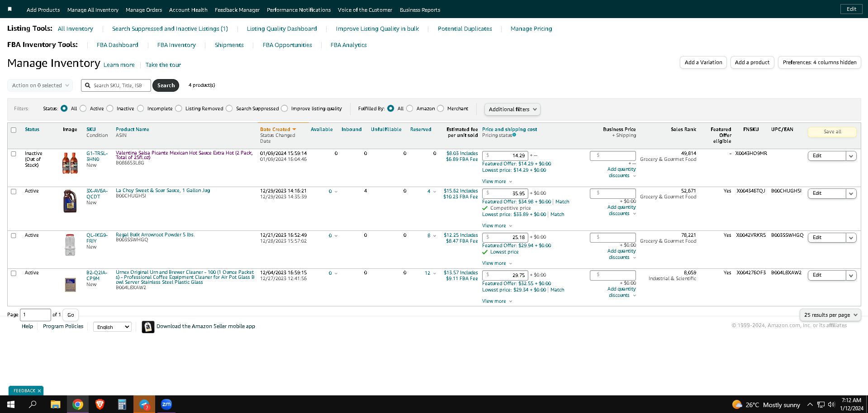The width and height of the screenshot is (868, 413).
Task: Focus the Search SKU, Title, ISBN field
Action: [116, 85]
